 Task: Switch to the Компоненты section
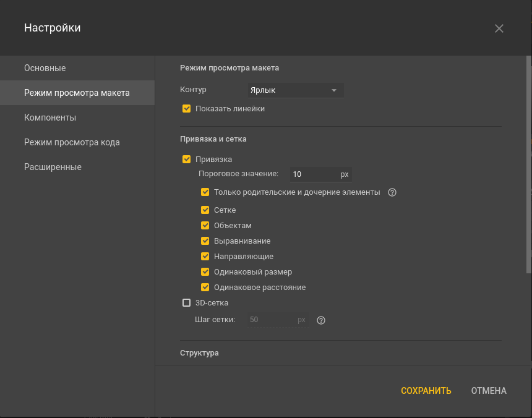[50, 117]
